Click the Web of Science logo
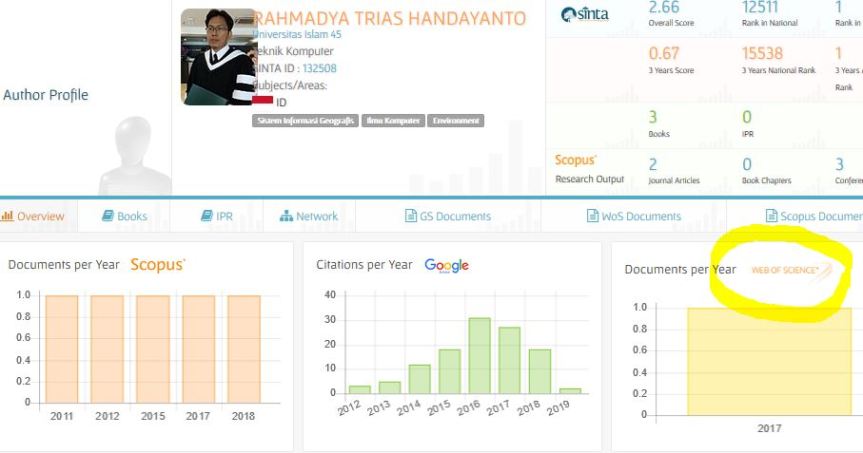Screen dimensions: 863x453 [790, 270]
